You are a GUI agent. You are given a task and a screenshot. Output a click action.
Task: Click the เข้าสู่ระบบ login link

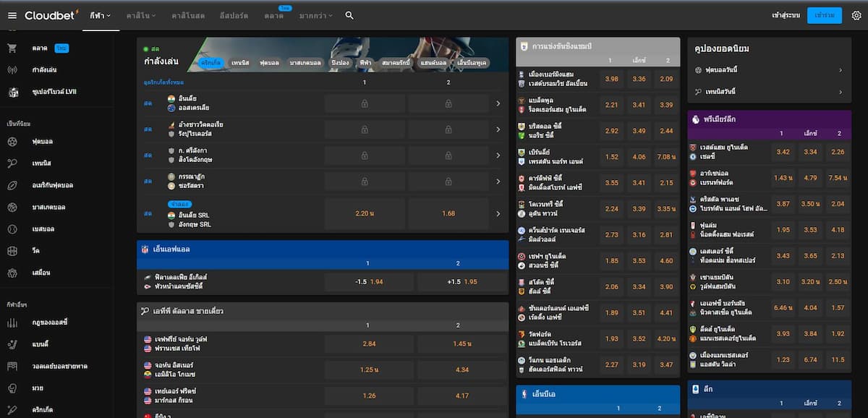786,15
